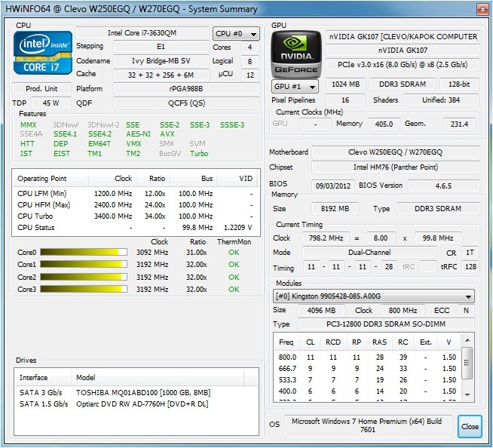Click the Unified: 384 shaders field
493x448 pixels.
(x=441, y=100)
